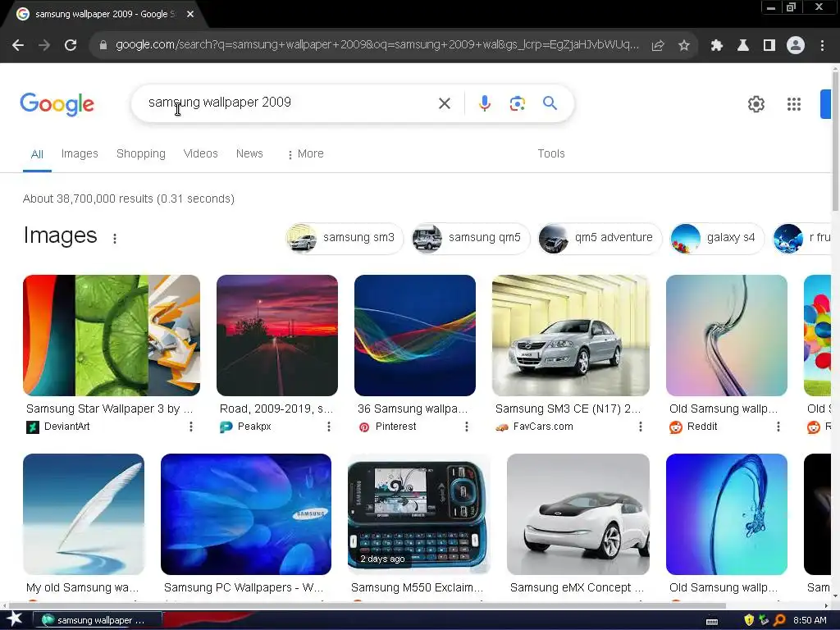Viewport: 840px width, 630px height.
Task: Open options dots for FavCars.com result
Action: (640, 427)
